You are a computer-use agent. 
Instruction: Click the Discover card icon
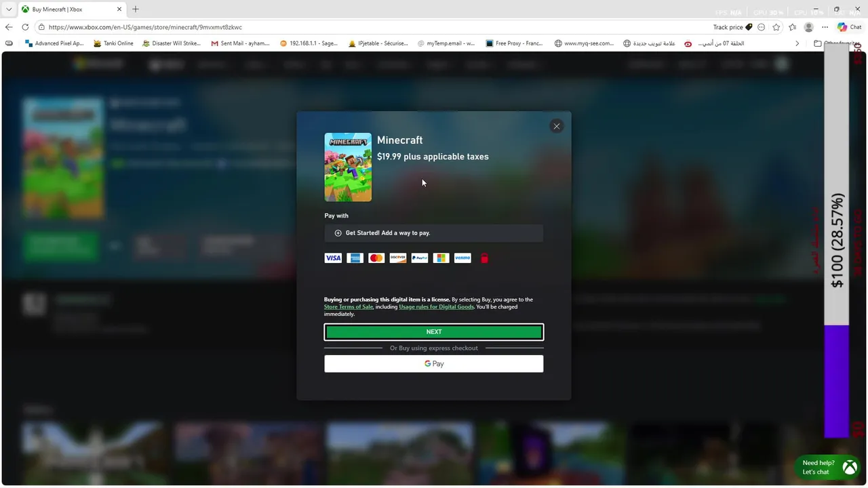click(x=398, y=258)
